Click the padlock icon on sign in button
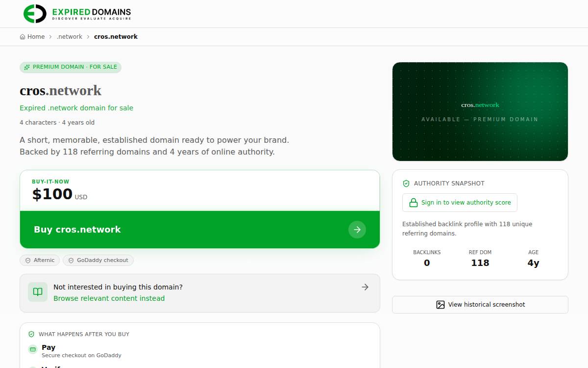Viewport: 588px width, 368px height. coord(413,203)
